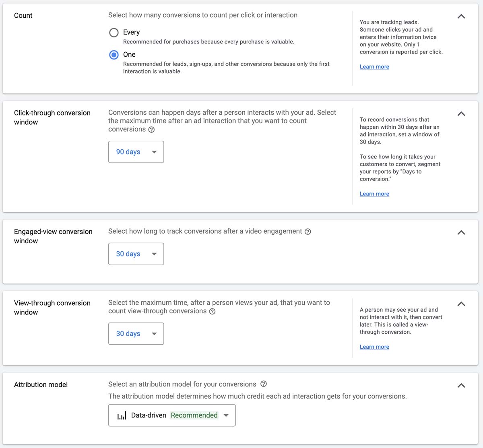The width and height of the screenshot is (483, 448).
Task: Click the help icon after 'count conversions'
Action: (x=151, y=129)
